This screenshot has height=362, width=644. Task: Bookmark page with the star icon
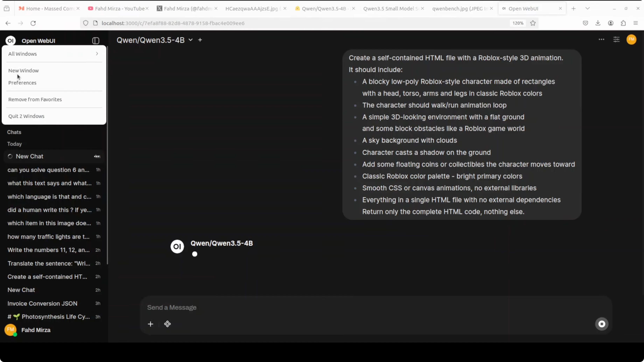[x=533, y=23]
